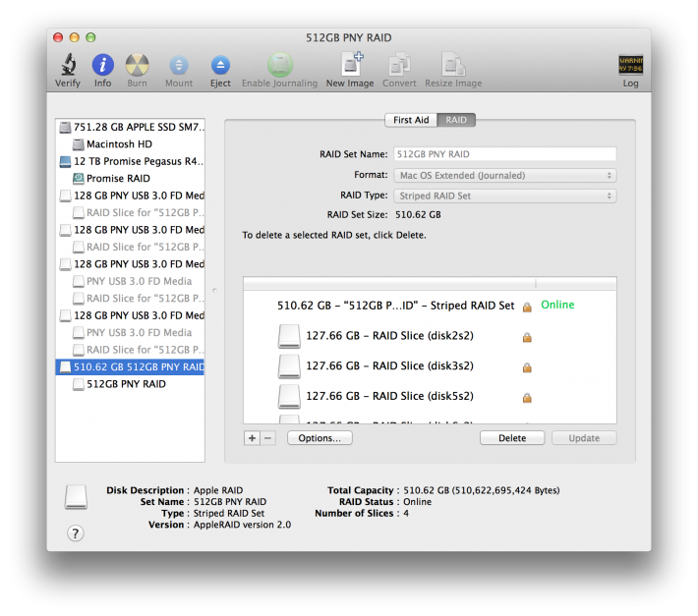
Task: Click the Convert toolbar icon
Action: 399,65
